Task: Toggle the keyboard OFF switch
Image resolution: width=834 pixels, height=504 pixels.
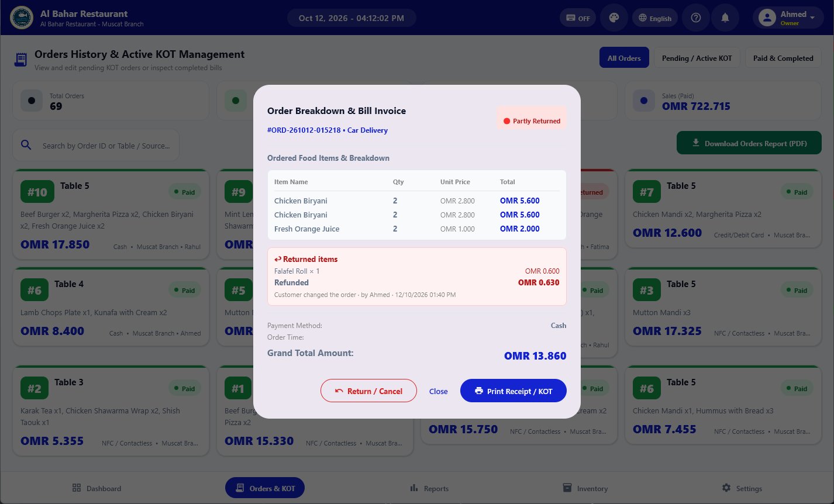Action: (578, 18)
